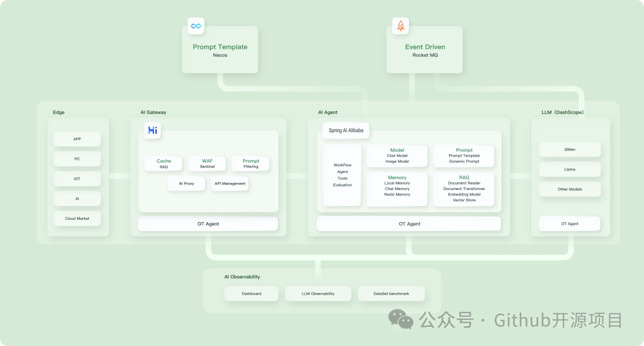Screen dimensions: 644x346
Task: Choose the QWen model box
Action: click(569, 149)
